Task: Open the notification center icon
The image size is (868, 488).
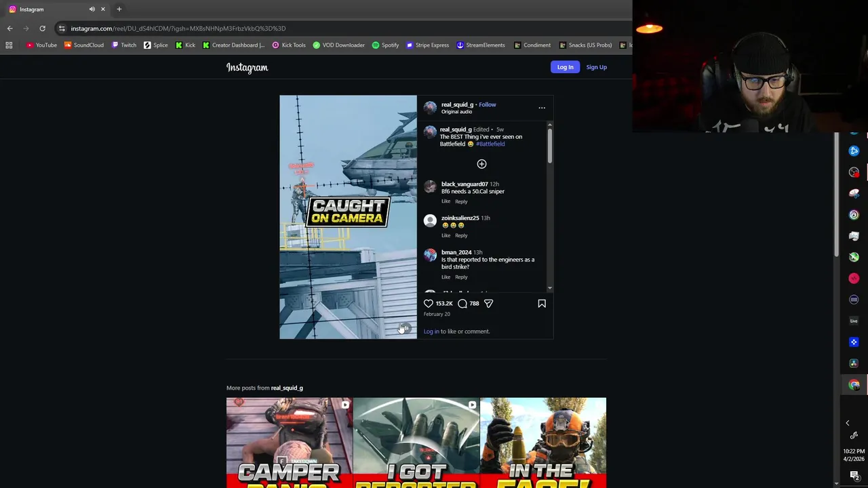Action: [x=854, y=475]
